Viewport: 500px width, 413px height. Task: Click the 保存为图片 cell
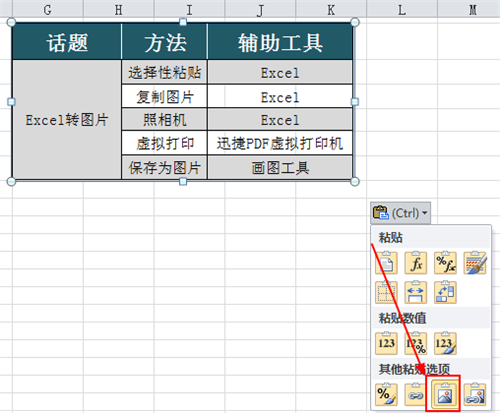tap(165, 167)
